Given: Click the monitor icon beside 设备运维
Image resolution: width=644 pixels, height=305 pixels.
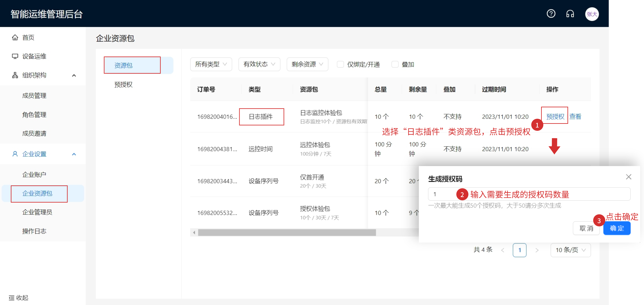Looking at the screenshot, I should pyautogui.click(x=15, y=56).
